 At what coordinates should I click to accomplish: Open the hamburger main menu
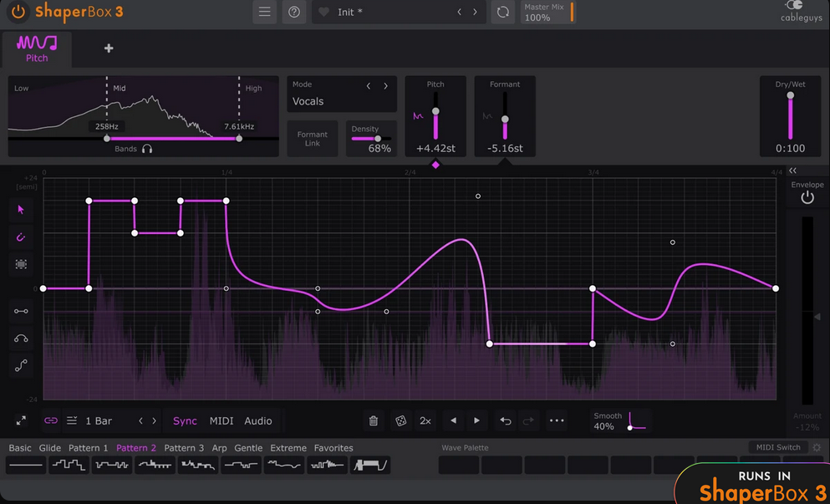coord(264,13)
